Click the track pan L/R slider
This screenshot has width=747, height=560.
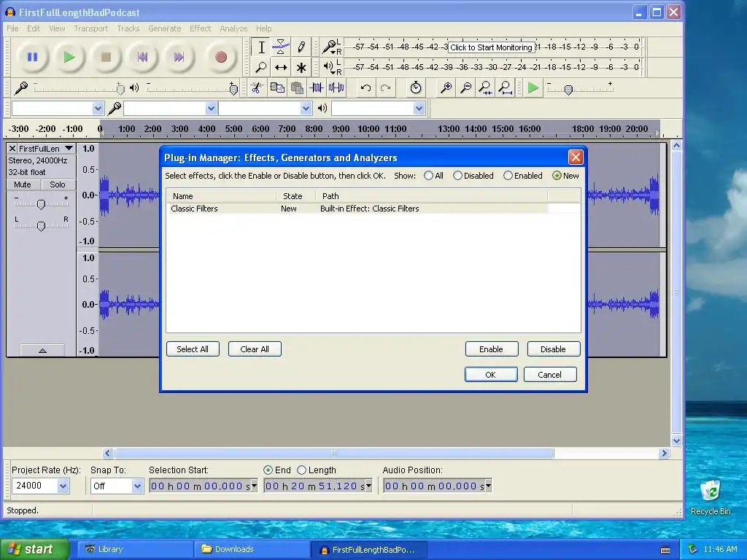click(x=41, y=226)
